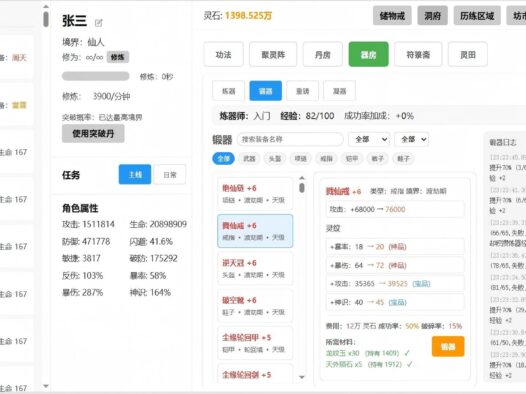Click the 暴伤 64 → 72 rune row
526x394 pixels.
[395, 265]
